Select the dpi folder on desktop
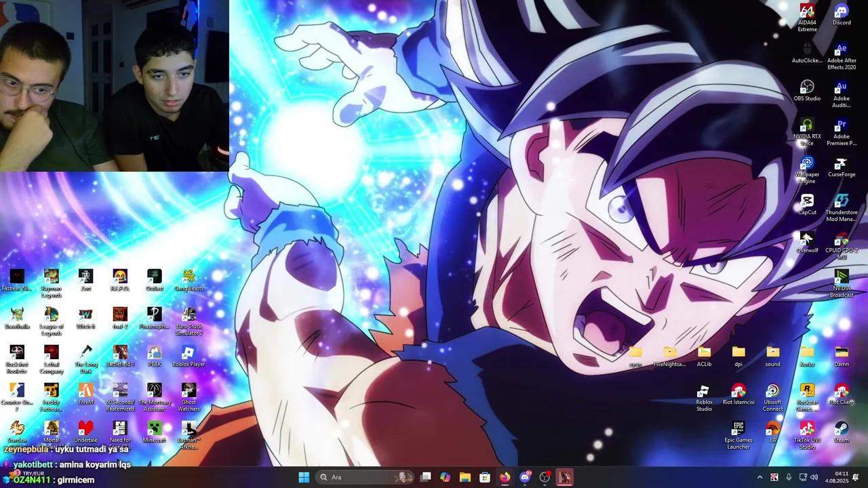This screenshot has height=488, width=868. [x=738, y=357]
